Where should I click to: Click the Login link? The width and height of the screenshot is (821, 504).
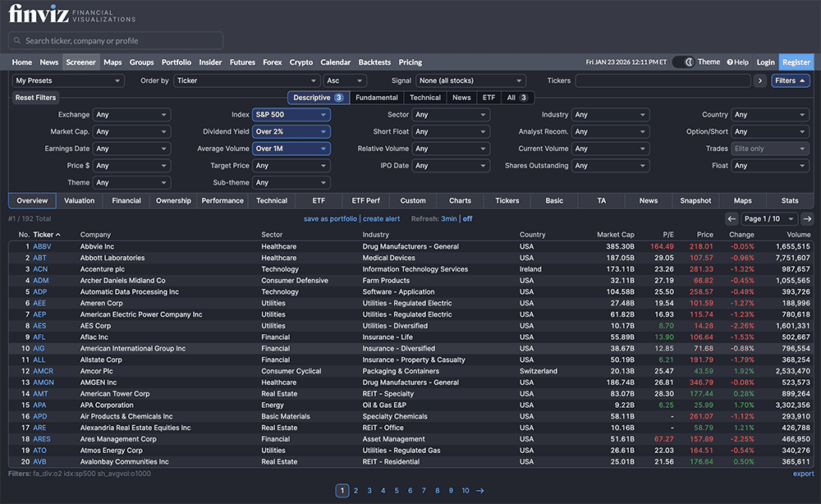765,62
